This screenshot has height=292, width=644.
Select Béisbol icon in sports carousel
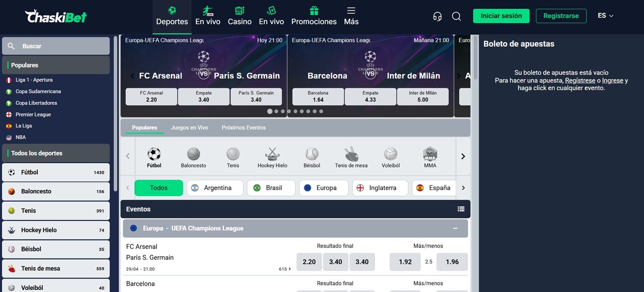coord(312,154)
